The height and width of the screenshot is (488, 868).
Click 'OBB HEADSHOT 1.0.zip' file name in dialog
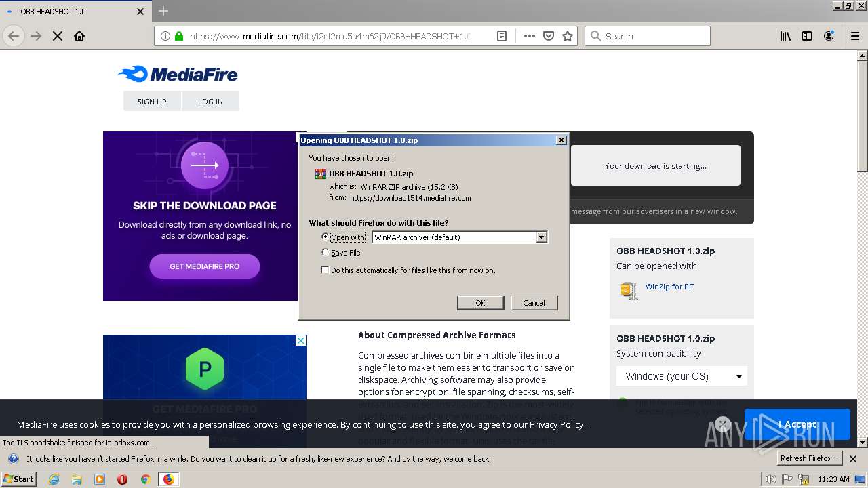[371, 174]
